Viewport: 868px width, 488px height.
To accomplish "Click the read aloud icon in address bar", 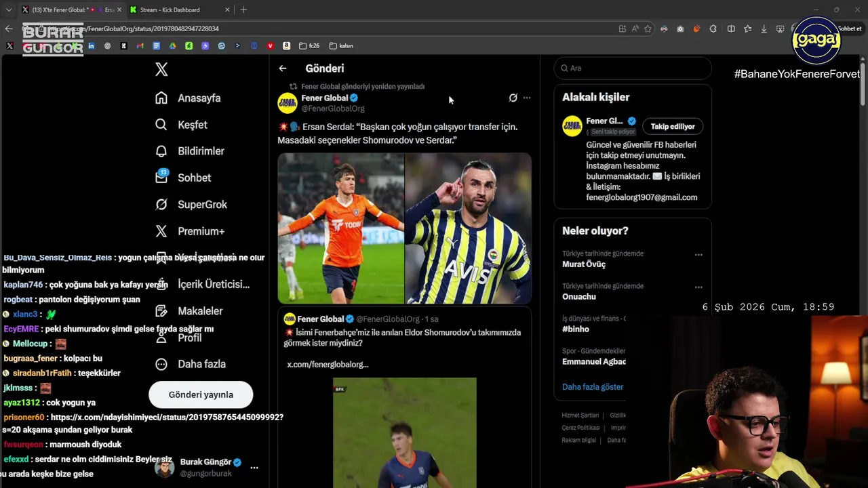I will point(635,28).
